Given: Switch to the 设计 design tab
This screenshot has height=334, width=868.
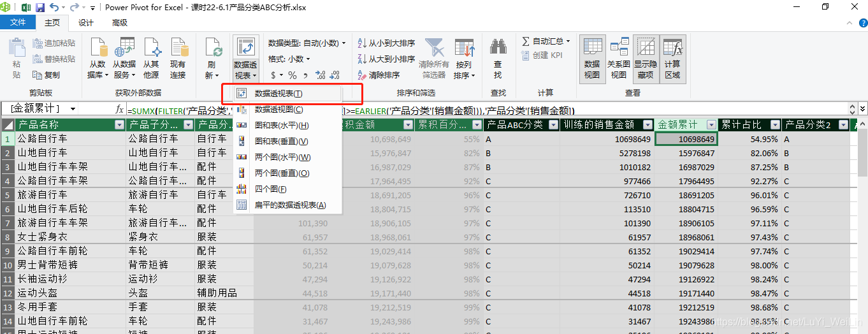Looking at the screenshot, I should (x=86, y=22).
